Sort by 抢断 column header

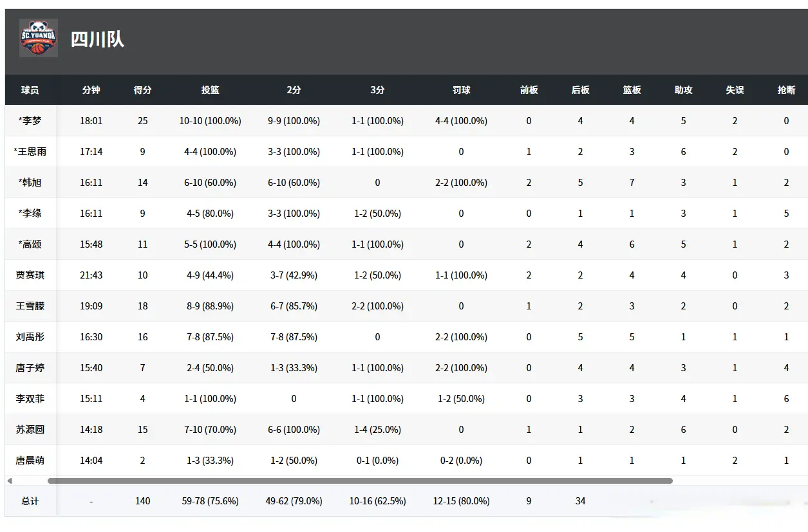pyautogui.click(x=786, y=90)
